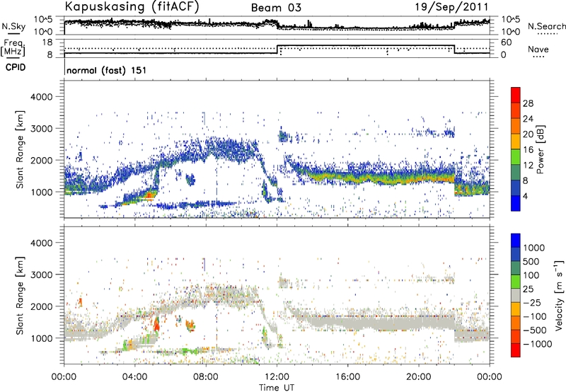This screenshot has width=566, height=392.
Task: Click the 'Nave' legend label
Action: 538,49
